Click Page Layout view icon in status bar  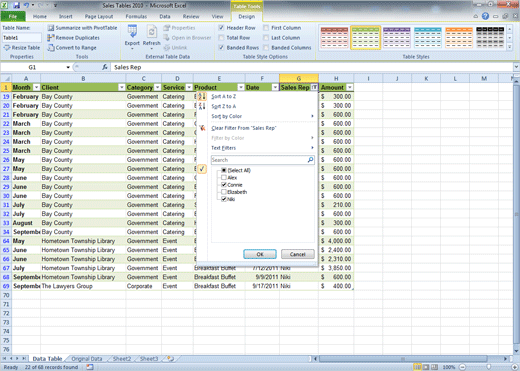click(x=426, y=367)
